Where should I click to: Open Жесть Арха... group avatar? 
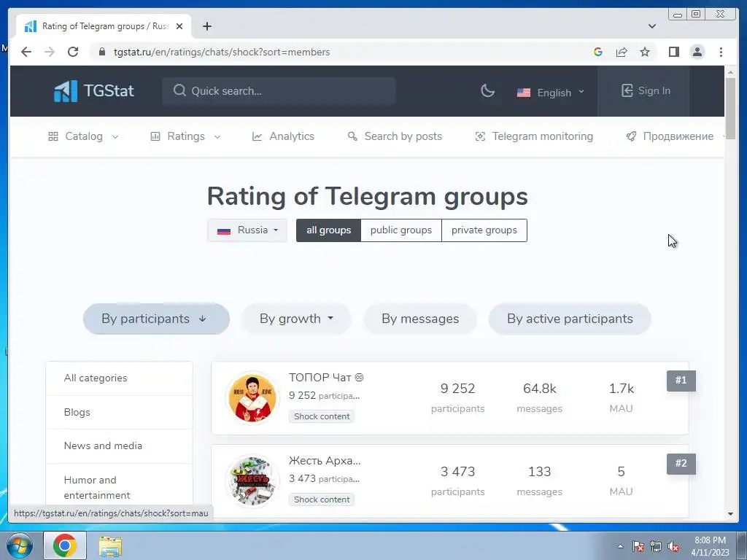252,481
